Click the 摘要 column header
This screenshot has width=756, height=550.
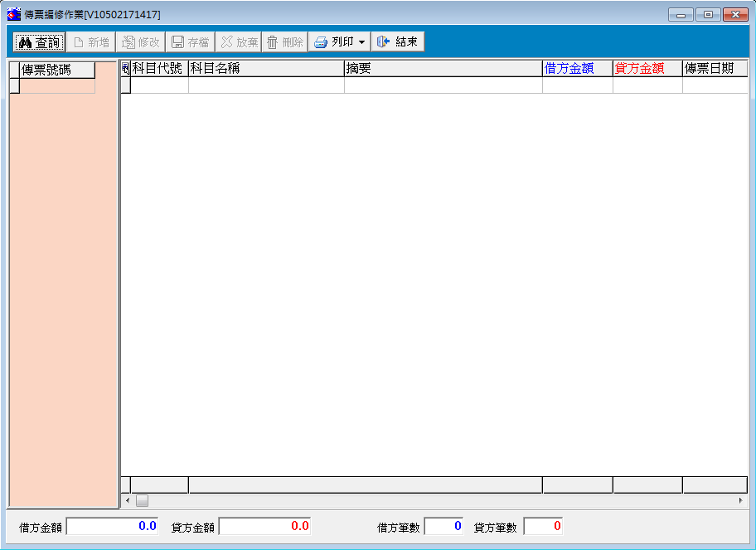pos(443,68)
